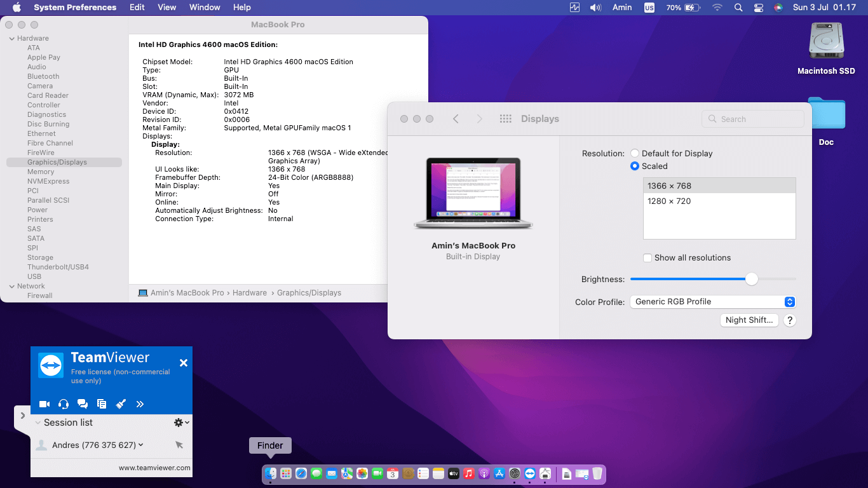
Task: Select the 1280 × 720 resolution option
Action: tap(669, 201)
